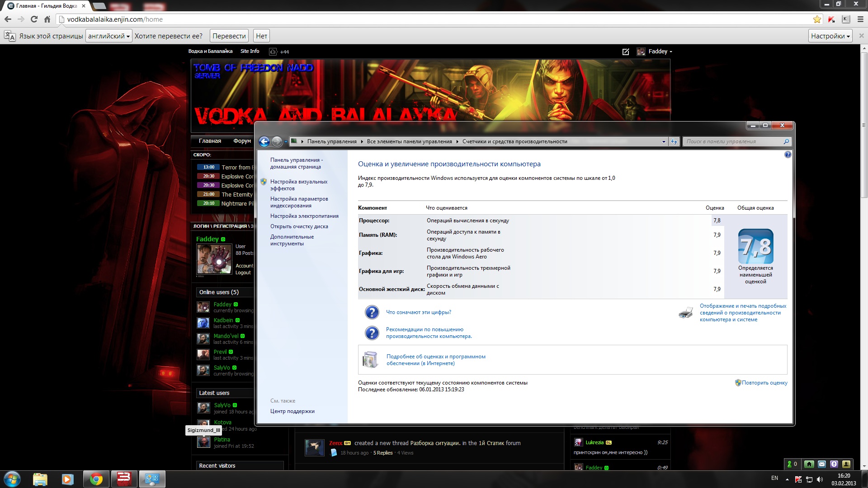This screenshot has width=868, height=488.
Task: Click the Chrome address bar URL
Action: coord(115,19)
